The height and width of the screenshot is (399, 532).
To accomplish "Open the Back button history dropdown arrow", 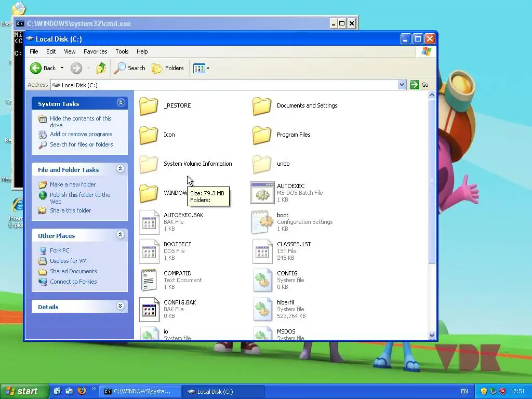I will [62, 68].
